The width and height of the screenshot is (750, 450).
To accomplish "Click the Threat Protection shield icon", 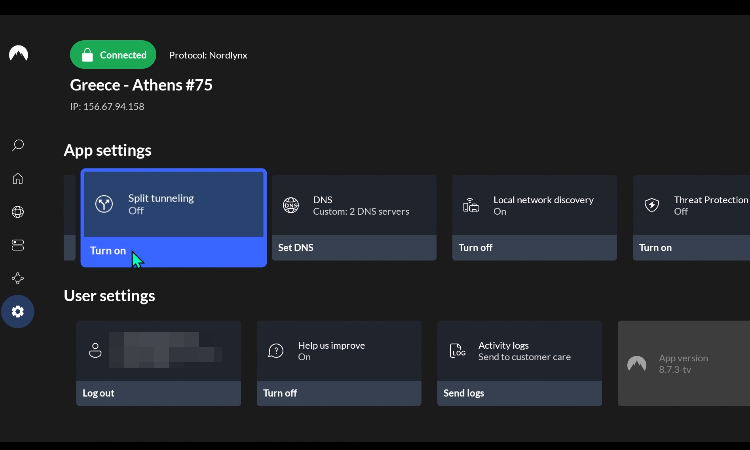I will coord(651,205).
